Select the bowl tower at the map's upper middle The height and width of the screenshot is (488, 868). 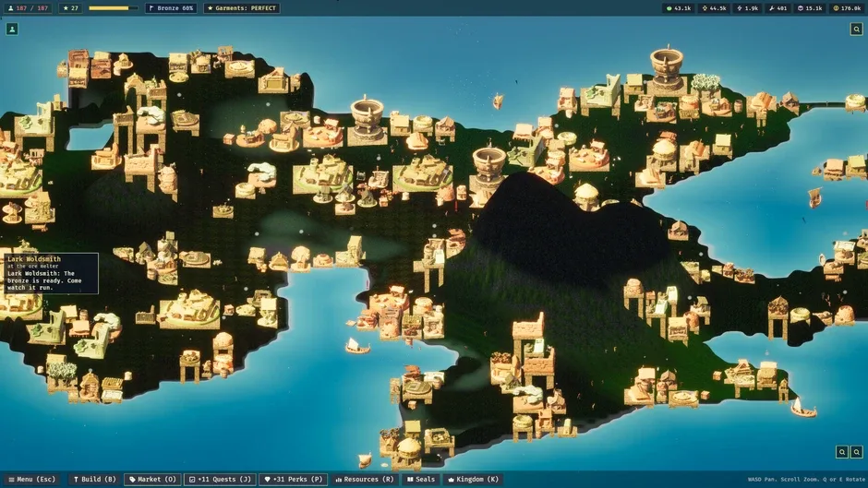366,120
